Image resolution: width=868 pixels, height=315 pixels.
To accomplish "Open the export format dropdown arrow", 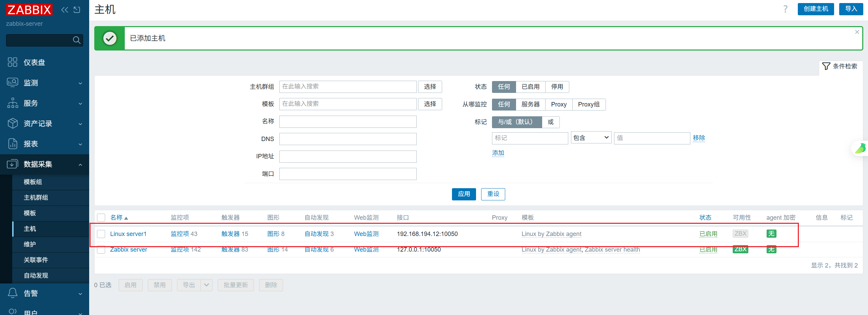I will point(206,285).
